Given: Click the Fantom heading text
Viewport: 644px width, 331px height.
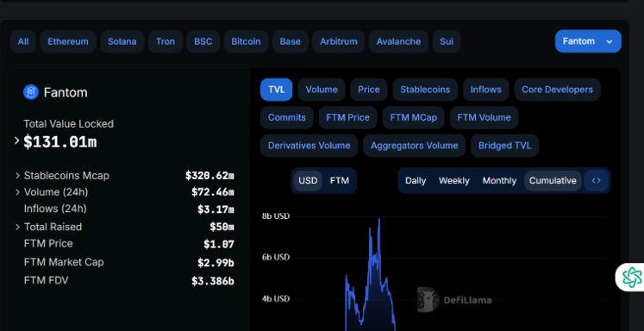Looking at the screenshot, I should [66, 93].
